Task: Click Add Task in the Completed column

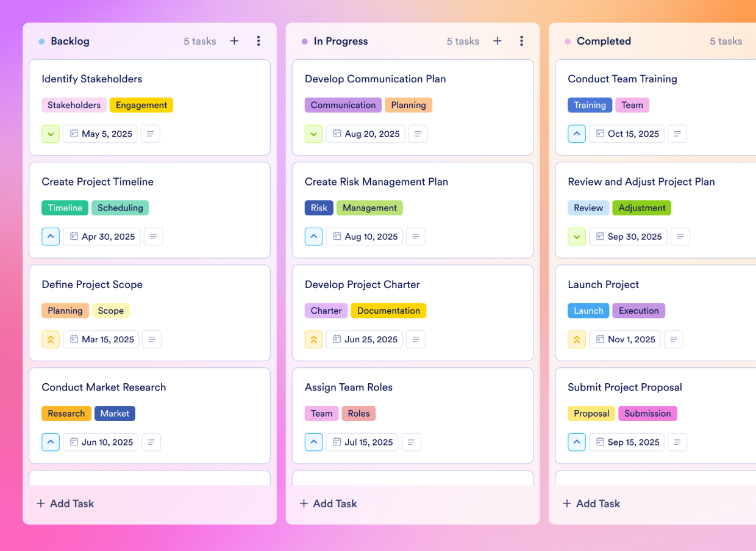Action: [x=591, y=503]
